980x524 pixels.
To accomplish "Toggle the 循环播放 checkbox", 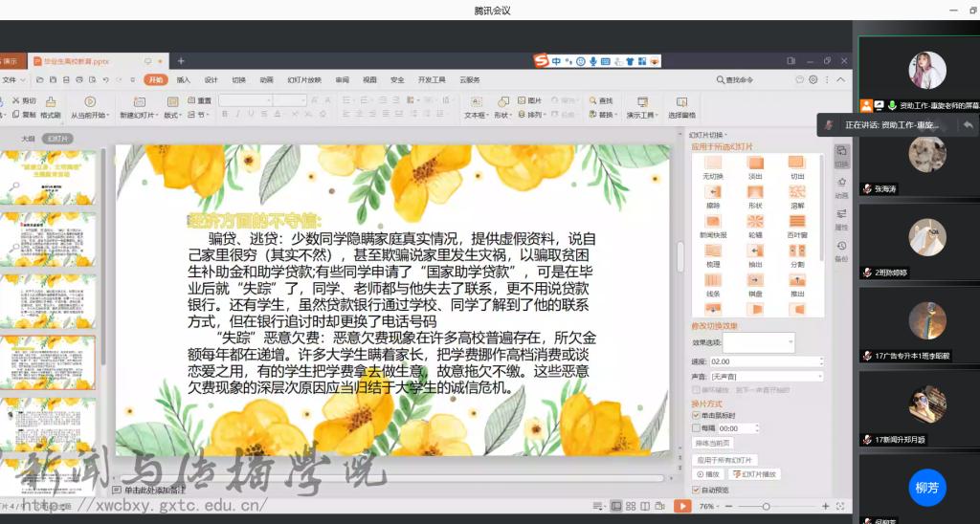I will click(697, 390).
